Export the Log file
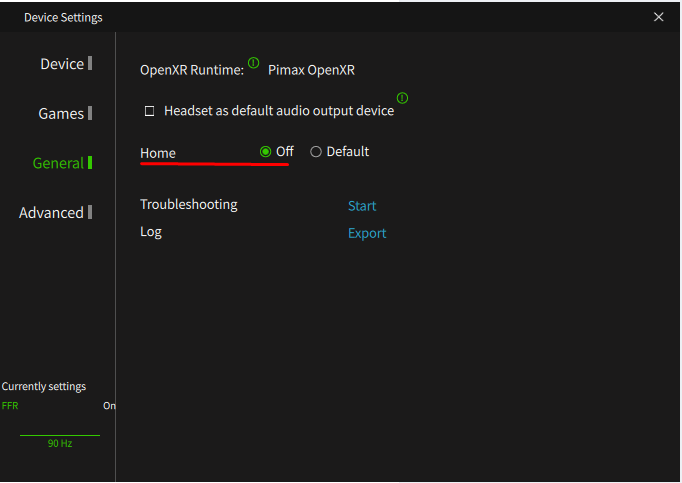Screen dimensions: 682x483 click(x=367, y=233)
